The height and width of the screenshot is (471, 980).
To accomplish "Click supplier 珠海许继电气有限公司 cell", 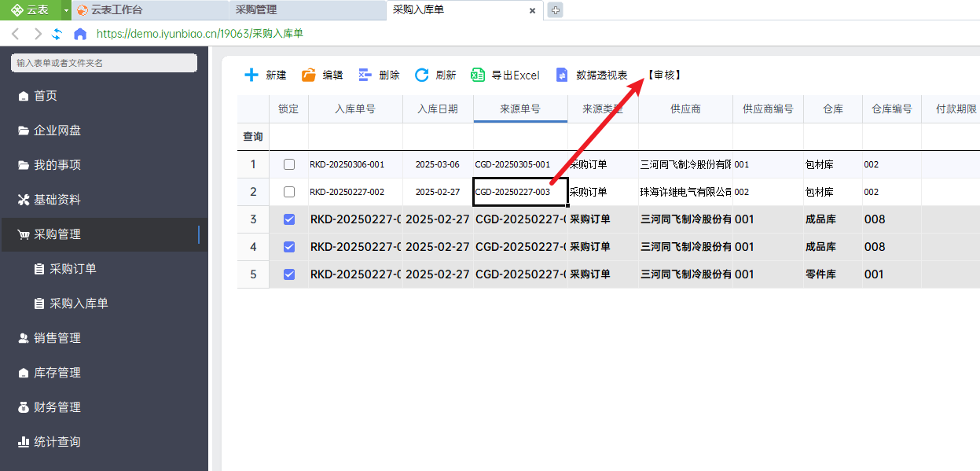I will (685, 192).
